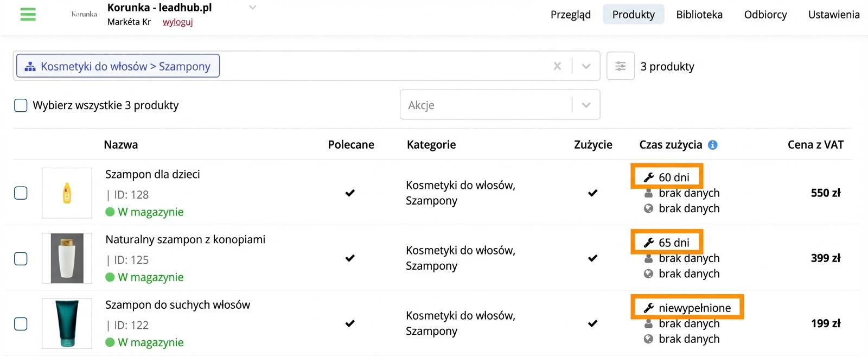The height and width of the screenshot is (356, 868).
Task: Click the globe icon in Naturalny szampon row
Action: point(648,274)
